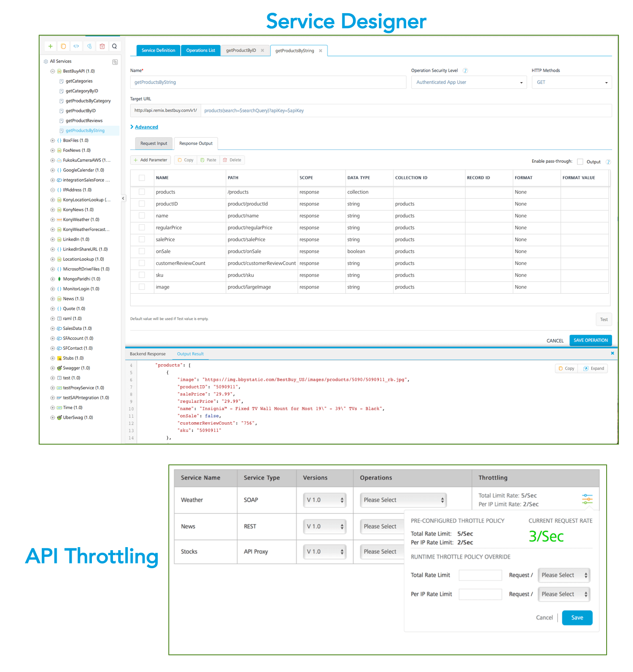Viewport: 633px width, 672px height.
Task: Open the services filter settings icon beside All Services
Action: tap(115, 62)
